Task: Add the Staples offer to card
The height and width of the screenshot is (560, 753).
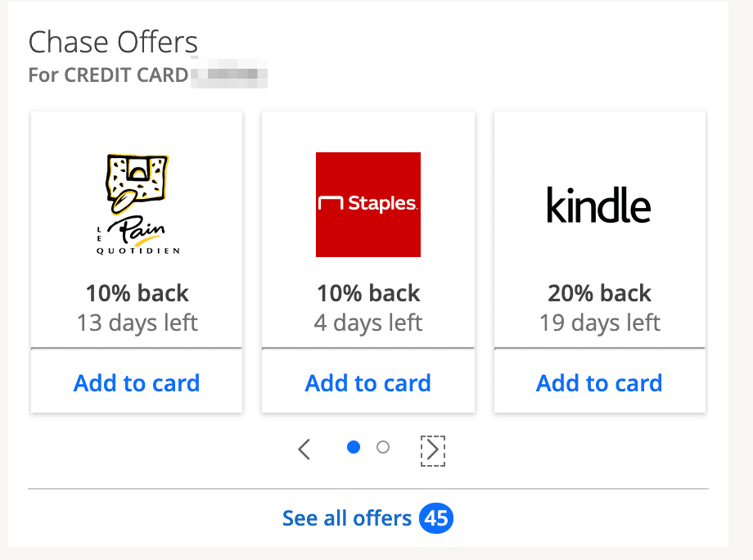Action: pyautogui.click(x=368, y=382)
